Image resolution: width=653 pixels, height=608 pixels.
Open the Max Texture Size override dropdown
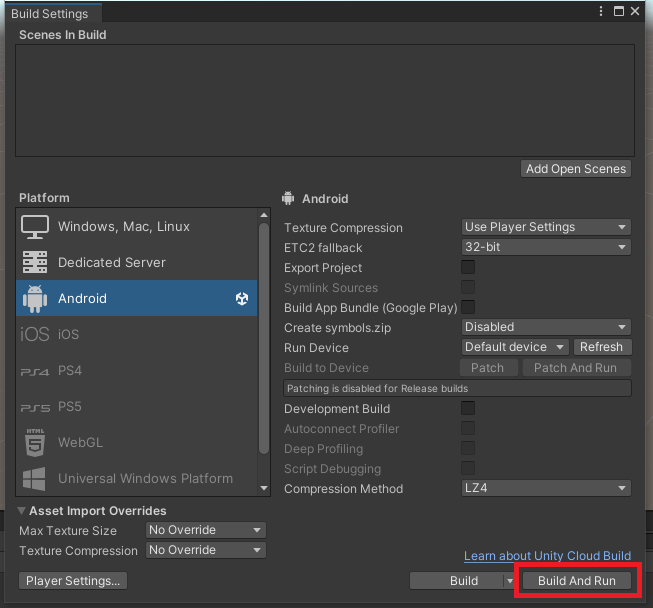206,530
